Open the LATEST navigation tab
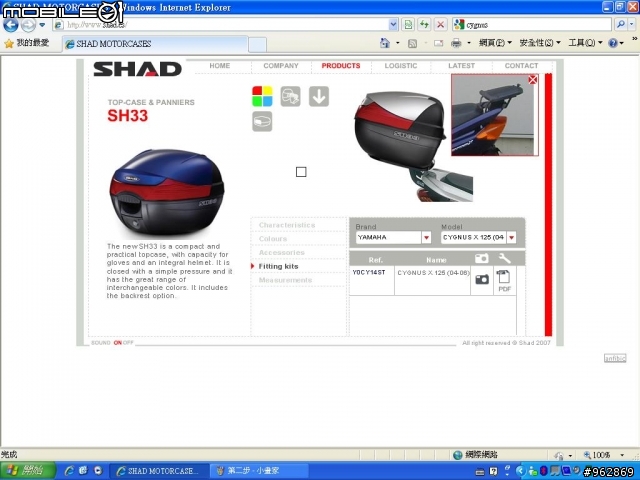Screen dimensions: 640x480 461,66
